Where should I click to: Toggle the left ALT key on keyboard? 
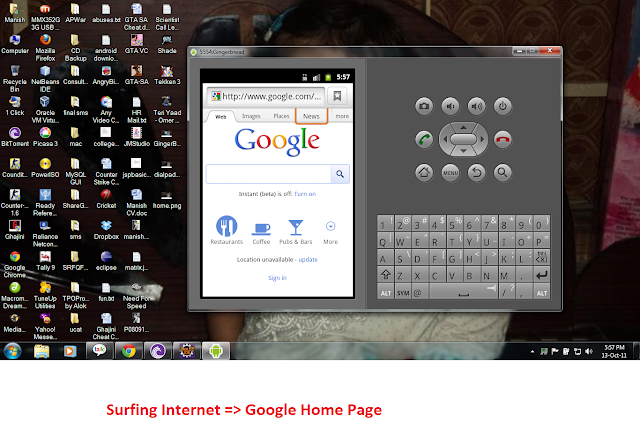pos(385,293)
